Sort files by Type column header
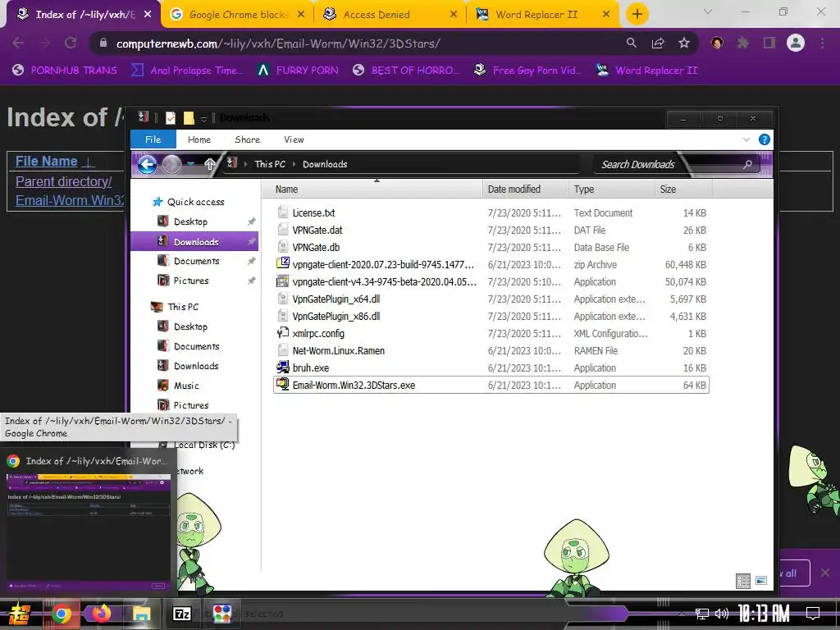Viewport: 840px width, 630px height. pyautogui.click(x=611, y=189)
